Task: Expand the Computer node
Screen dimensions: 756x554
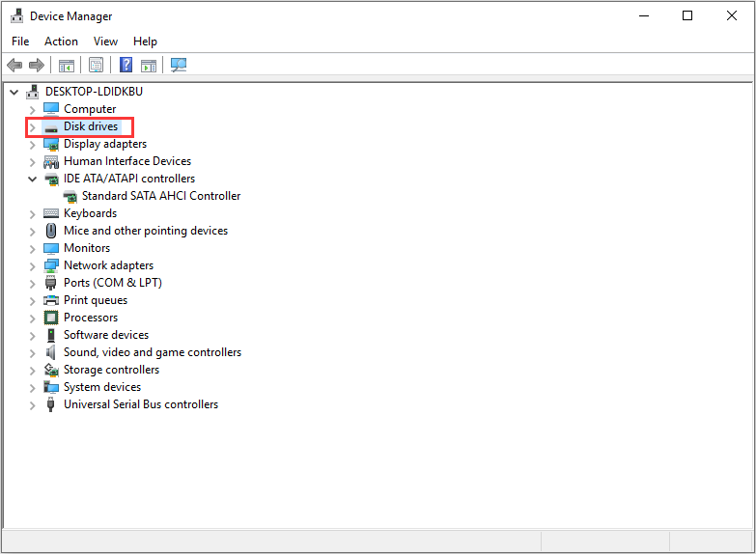Action: click(x=32, y=110)
